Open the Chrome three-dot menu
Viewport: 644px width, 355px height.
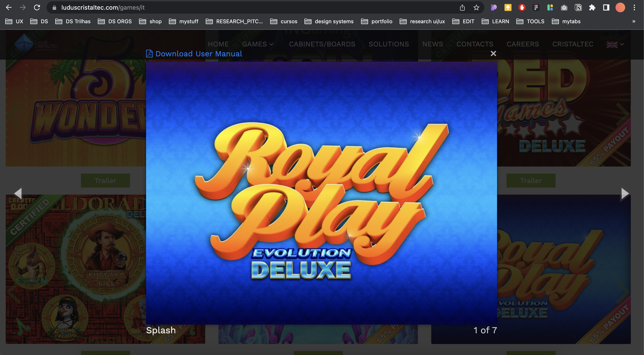pyautogui.click(x=634, y=8)
